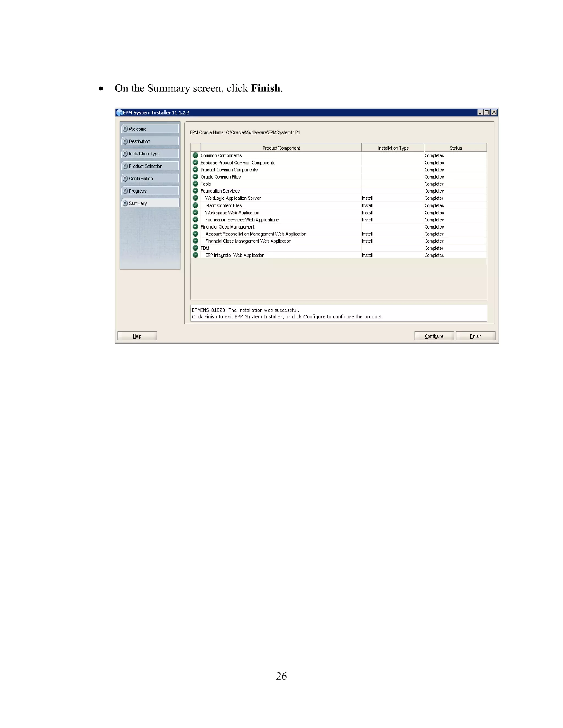Click check icon for ERP Integrator Web Application
This screenshot has width=563, height=728.
(x=195, y=255)
